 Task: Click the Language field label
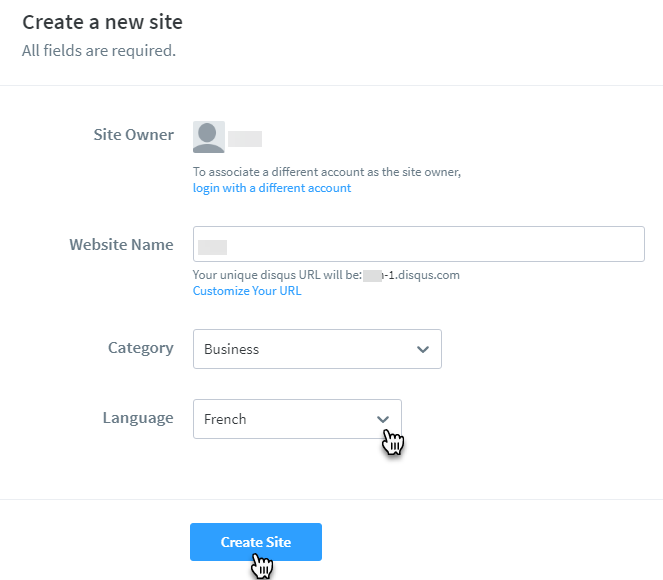point(138,418)
